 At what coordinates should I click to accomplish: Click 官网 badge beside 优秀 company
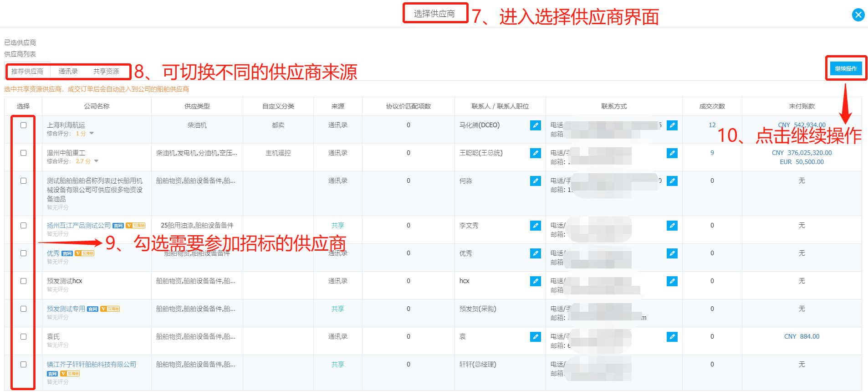tap(67, 253)
